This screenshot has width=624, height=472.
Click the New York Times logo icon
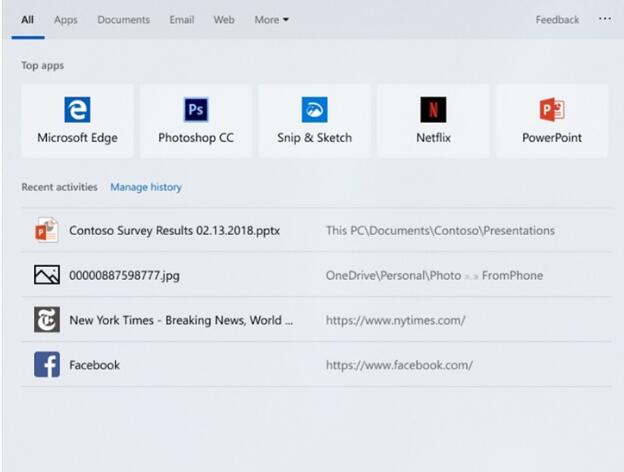tap(47, 320)
